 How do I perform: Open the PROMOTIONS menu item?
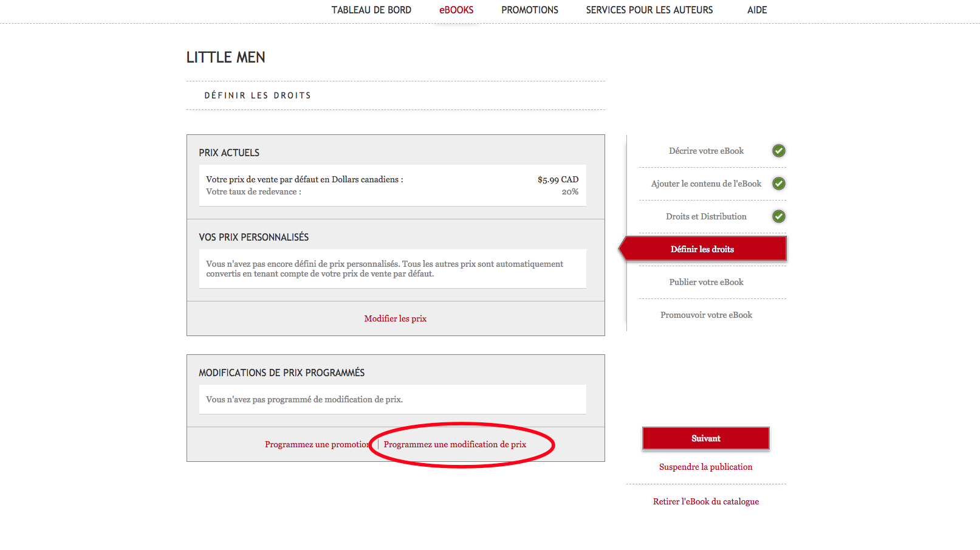point(529,10)
